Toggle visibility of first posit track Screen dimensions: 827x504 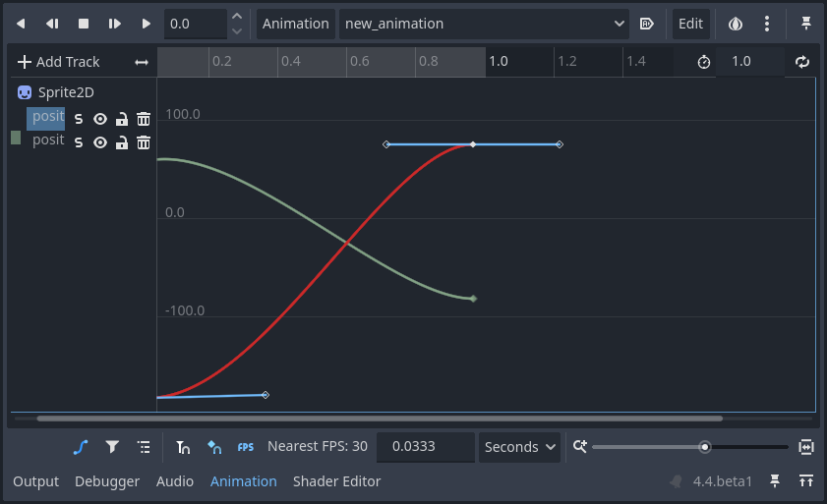tap(100, 119)
